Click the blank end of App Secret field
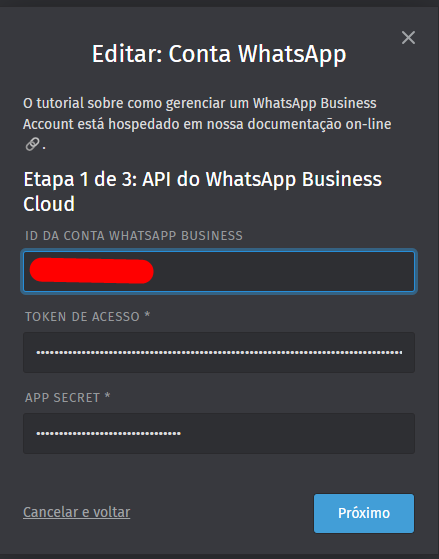The image size is (439, 559). 297,433
